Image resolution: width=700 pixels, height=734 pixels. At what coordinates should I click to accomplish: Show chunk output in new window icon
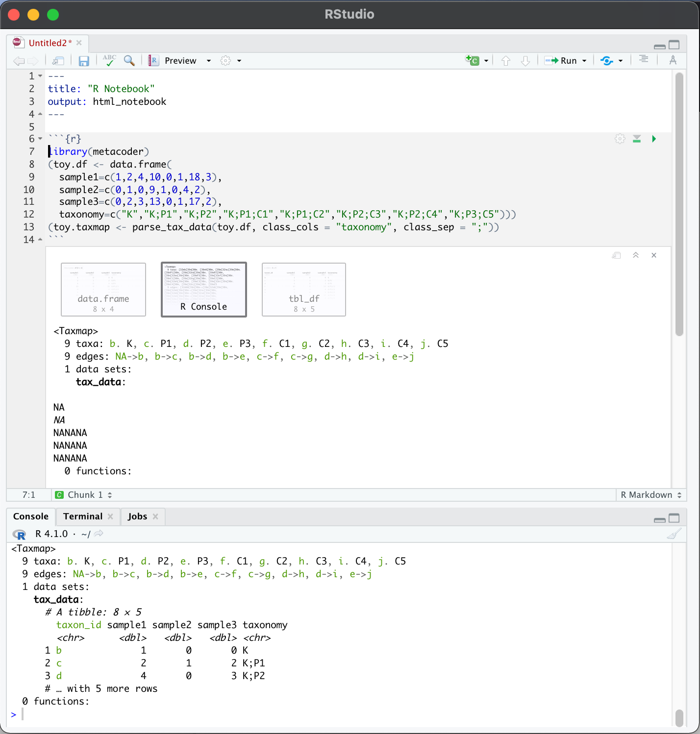[617, 255]
